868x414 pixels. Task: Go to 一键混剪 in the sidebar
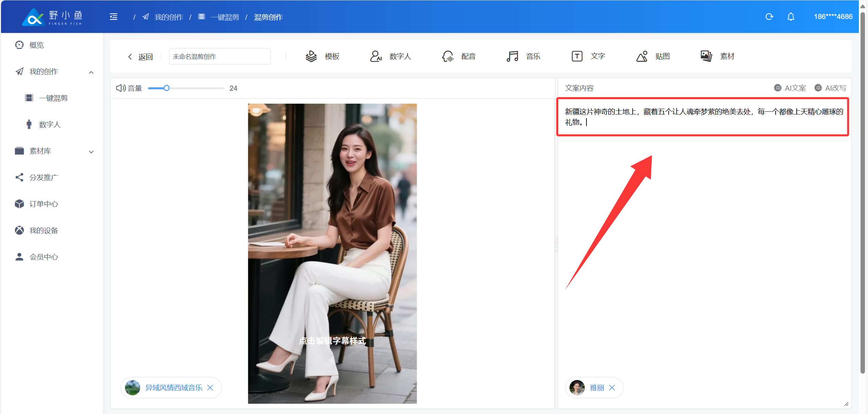pos(53,98)
